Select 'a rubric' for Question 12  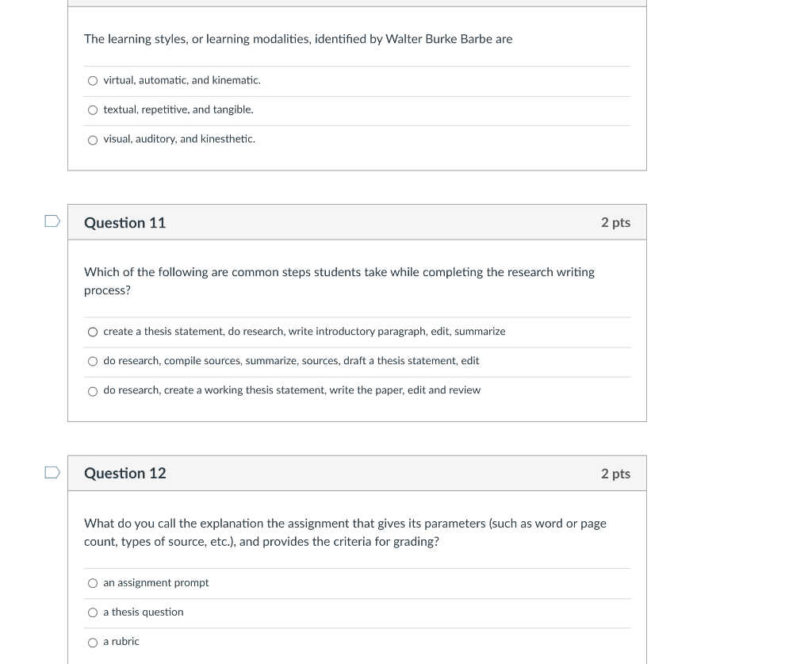93,642
